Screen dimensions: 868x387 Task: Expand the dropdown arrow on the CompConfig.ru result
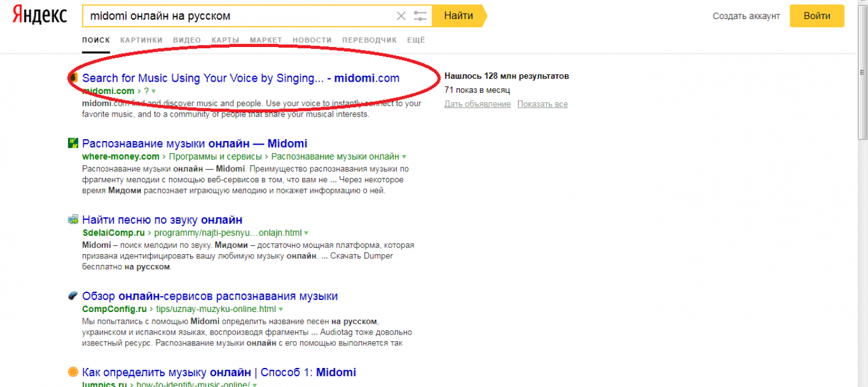click(281, 309)
